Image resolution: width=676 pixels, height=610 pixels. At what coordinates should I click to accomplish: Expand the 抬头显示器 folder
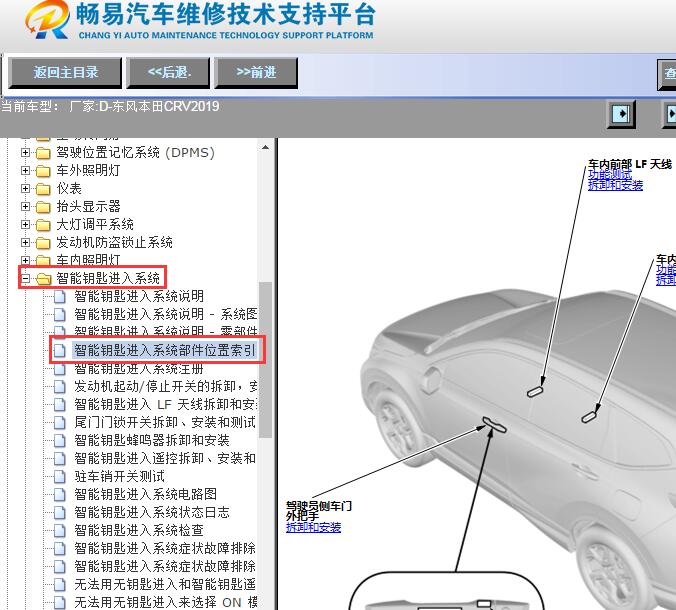25,206
